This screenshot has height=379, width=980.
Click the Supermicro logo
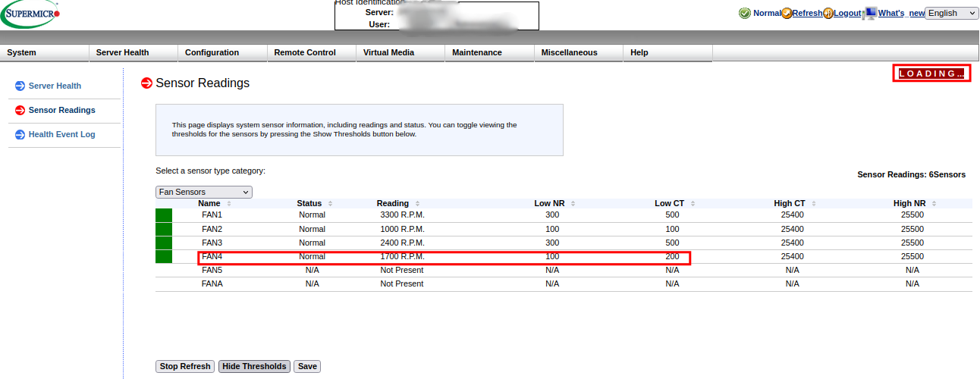coord(30,14)
